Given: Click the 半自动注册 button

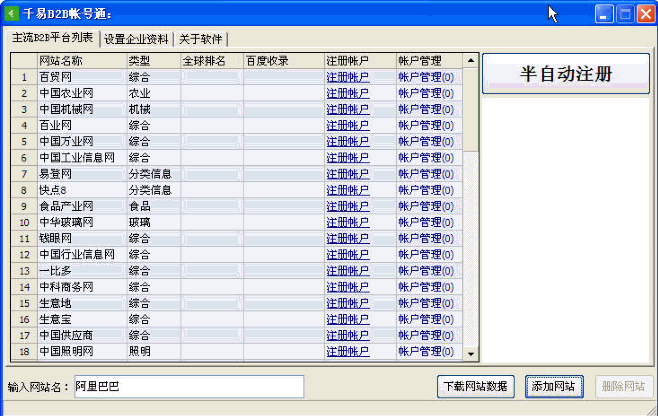Looking at the screenshot, I should point(566,74).
